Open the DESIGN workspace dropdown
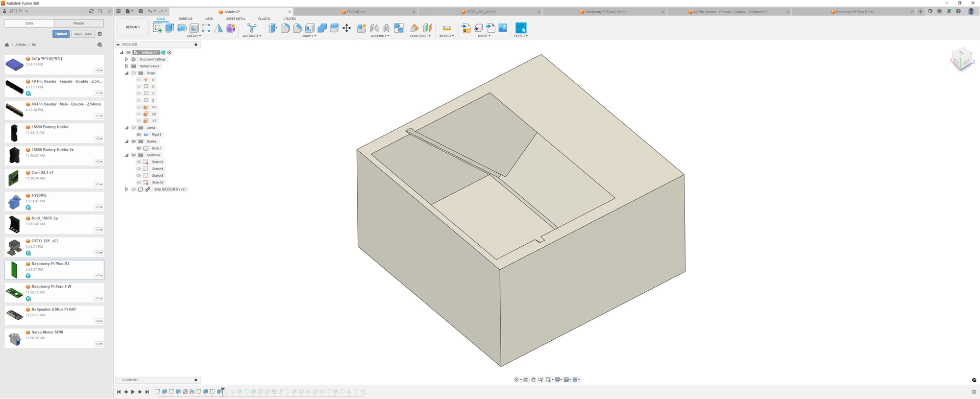The height and width of the screenshot is (399, 980). tap(133, 27)
